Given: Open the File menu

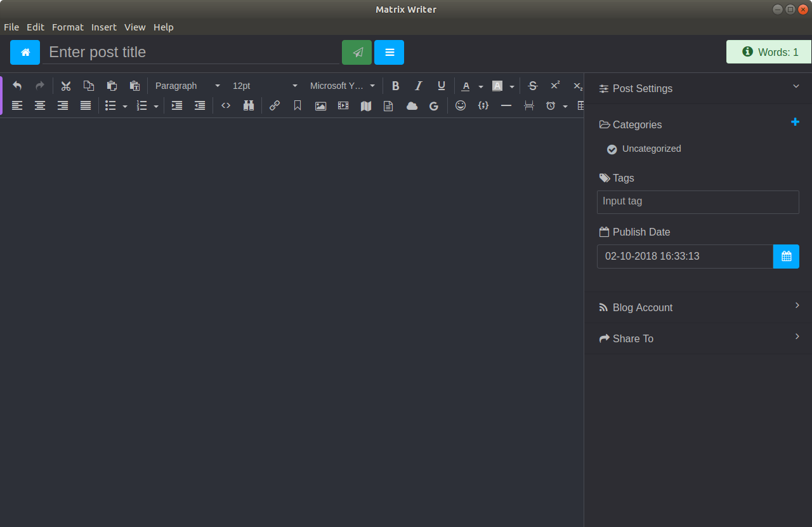Looking at the screenshot, I should click(11, 27).
